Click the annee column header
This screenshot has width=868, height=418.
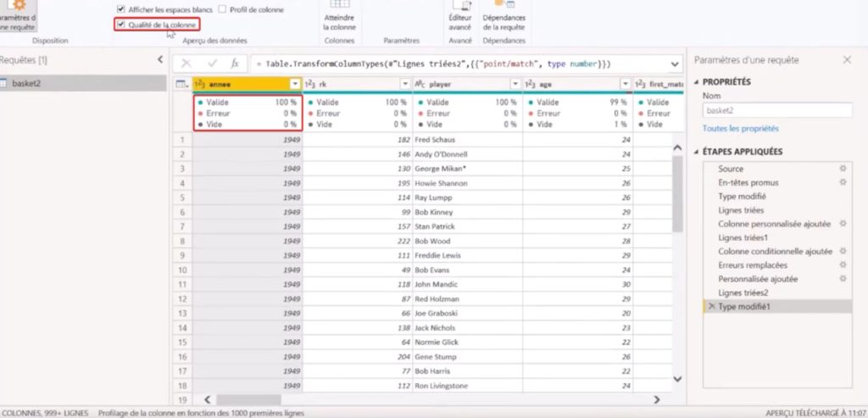pyautogui.click(x=247, y=84)
